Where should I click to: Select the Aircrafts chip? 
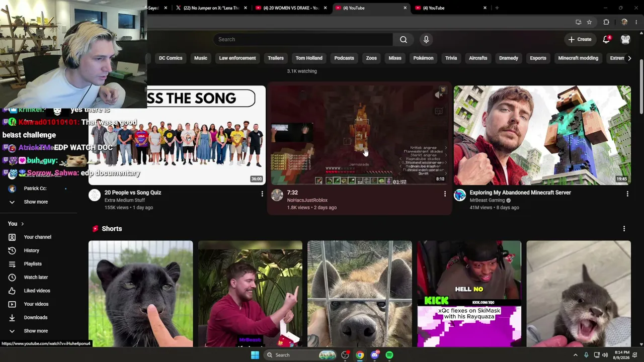tap(478, 58)
